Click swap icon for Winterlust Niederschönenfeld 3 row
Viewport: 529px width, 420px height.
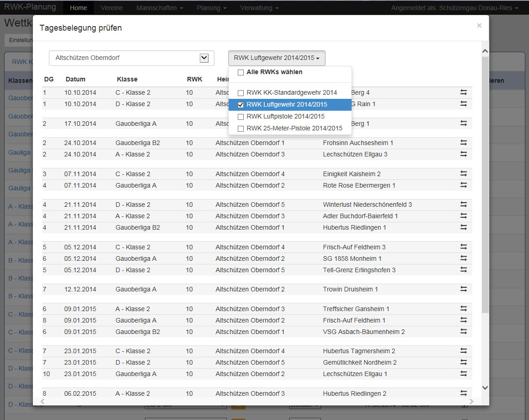coord(464,205)
